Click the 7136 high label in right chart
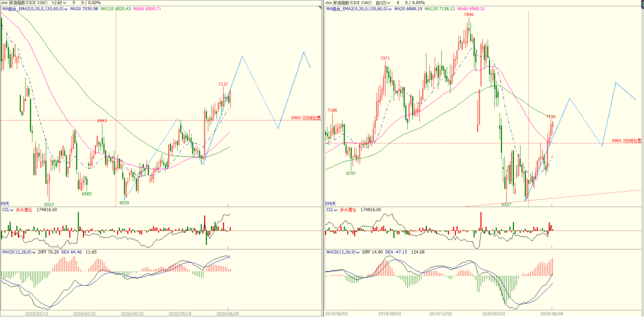Image resolution: width=644 pixels, height=317 pixels. 551,117
